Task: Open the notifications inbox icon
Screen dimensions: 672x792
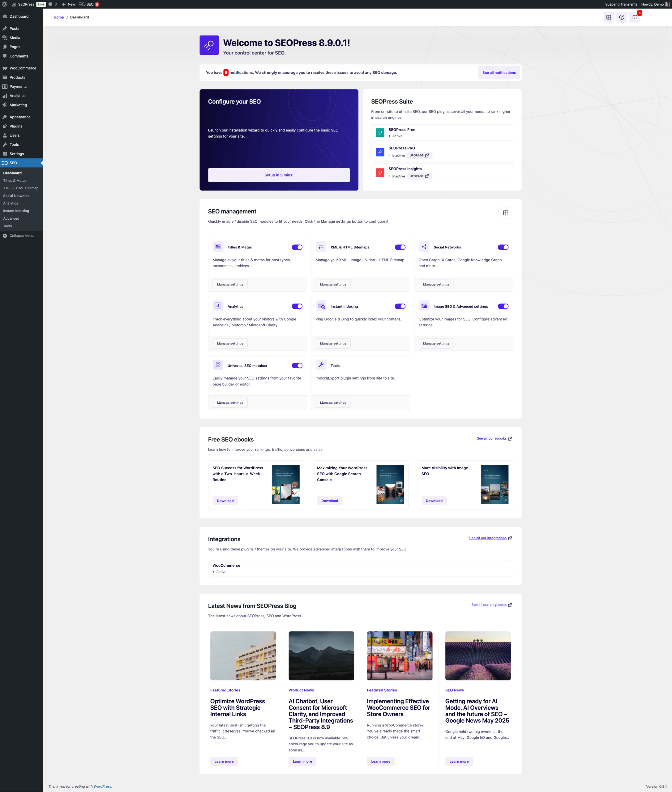Action: (x=634, y=17)
